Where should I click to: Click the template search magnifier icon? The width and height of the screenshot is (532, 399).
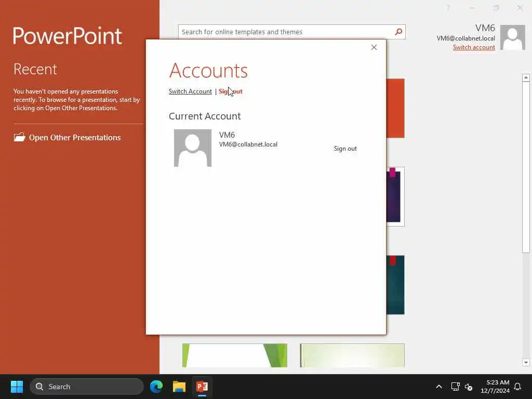pos(398,32)
